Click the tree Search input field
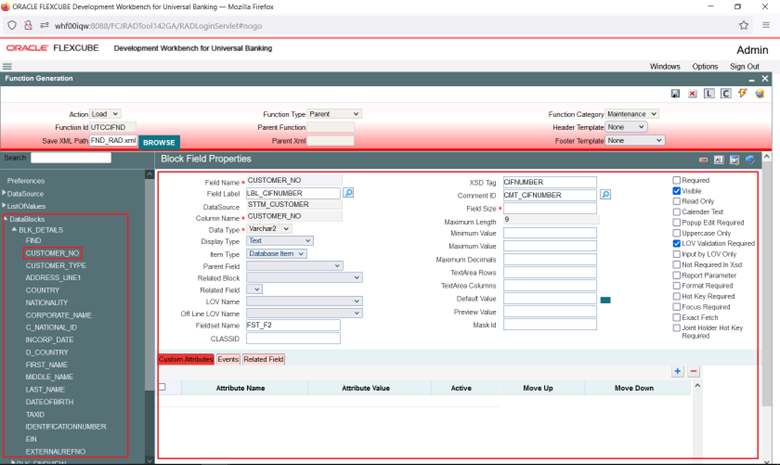The image size is (780, 465). point(71,158)
